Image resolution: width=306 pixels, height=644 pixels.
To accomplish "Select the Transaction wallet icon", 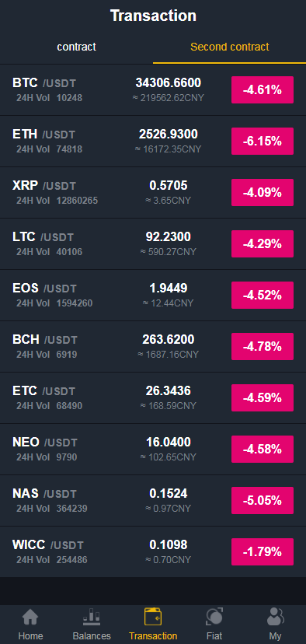I will point(153,617).
